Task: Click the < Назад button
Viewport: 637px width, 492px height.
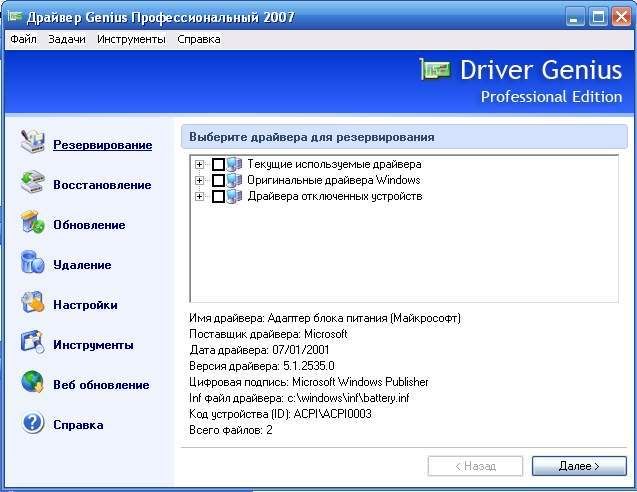Action: point(475,466)
